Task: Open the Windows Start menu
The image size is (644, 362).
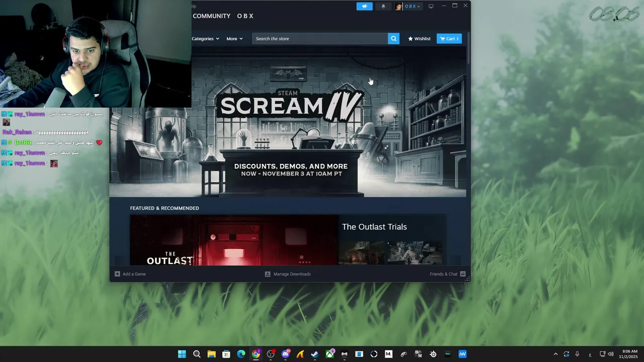Action: [x=182, y=354]
